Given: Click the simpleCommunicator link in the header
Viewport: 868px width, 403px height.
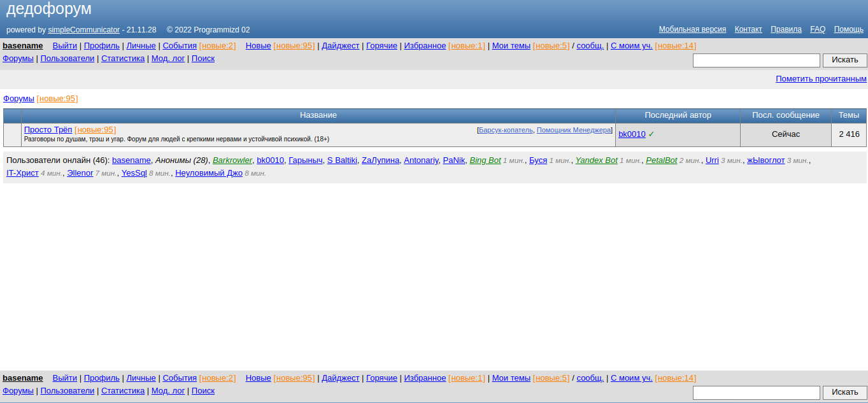Looking at the screenshot, I should 83,30.
